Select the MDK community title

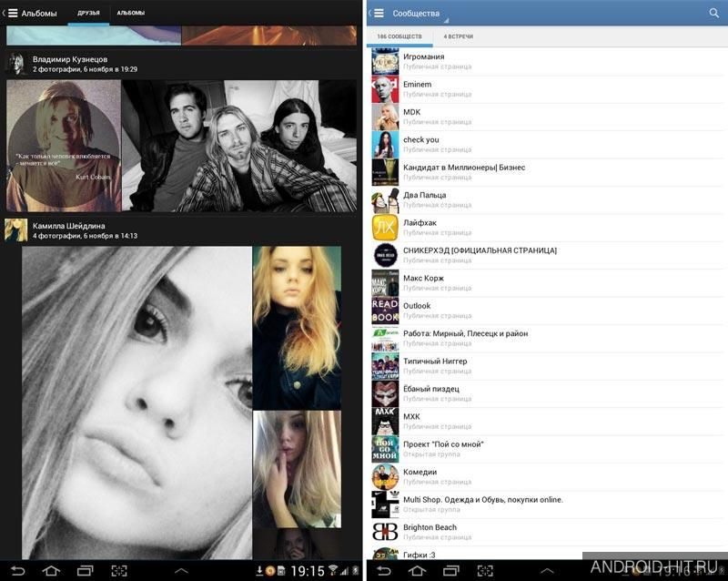tap(412, 112)
